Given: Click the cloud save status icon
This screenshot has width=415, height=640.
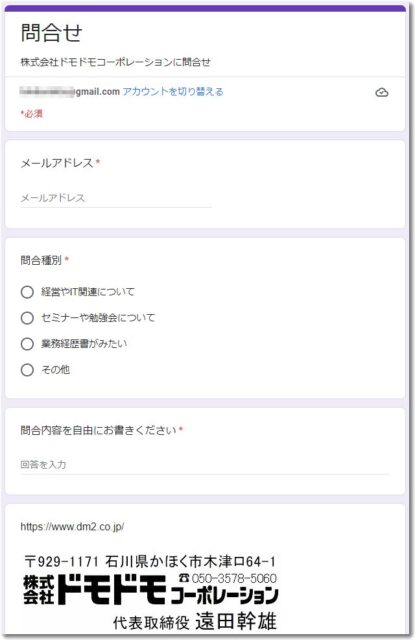Looking at the screenshot, I should [x=382, y=93].
